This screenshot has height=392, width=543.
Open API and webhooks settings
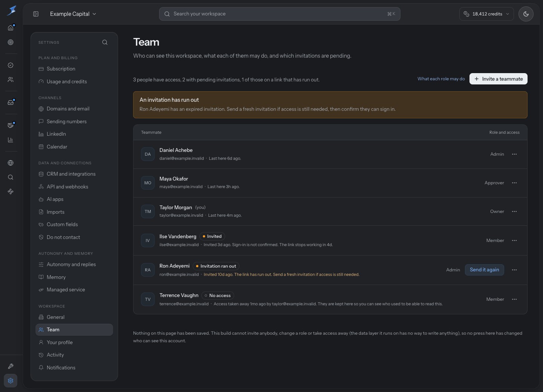point(74,187)
